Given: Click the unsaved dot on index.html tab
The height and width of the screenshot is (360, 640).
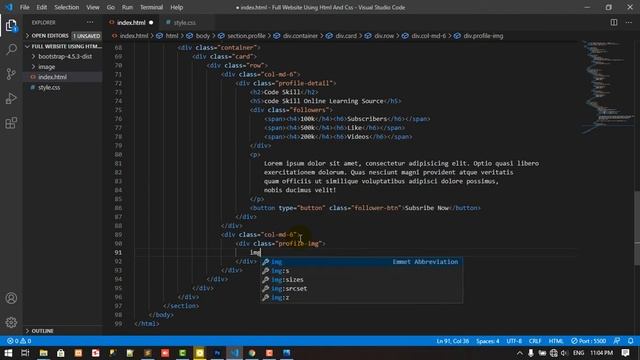Looking at the screenshot, I should pyautogui.click(x=151, y=22).
